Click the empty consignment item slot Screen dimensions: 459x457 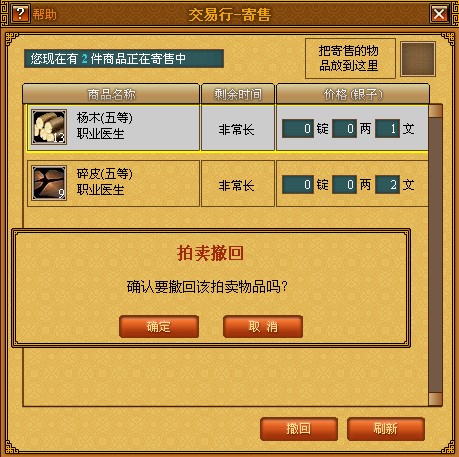[418, 59]
